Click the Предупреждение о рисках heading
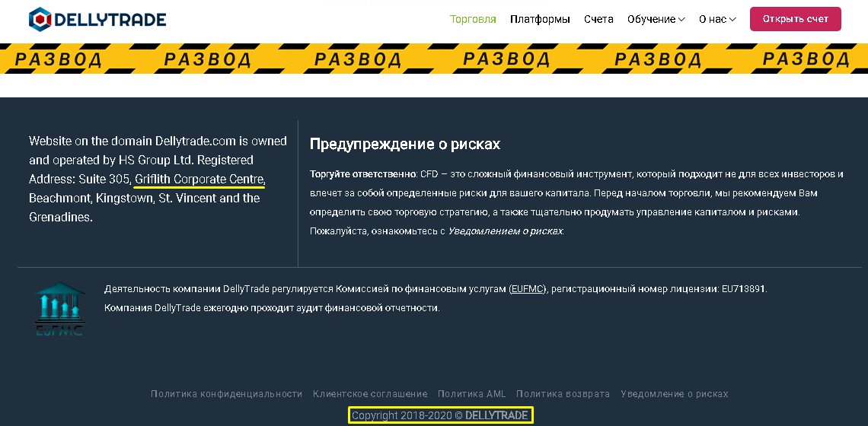This screenshot has width=868, height=426. tap(404, 145)
